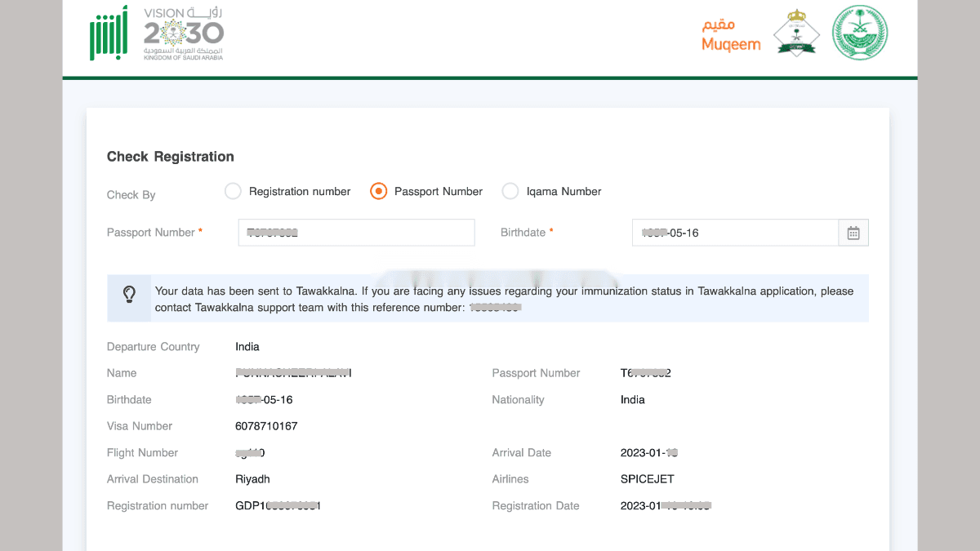This screenshot has width=980, height=551.
Task: Click the Muqeem logo
Action: pyautogui.click(x=731, y=37)
